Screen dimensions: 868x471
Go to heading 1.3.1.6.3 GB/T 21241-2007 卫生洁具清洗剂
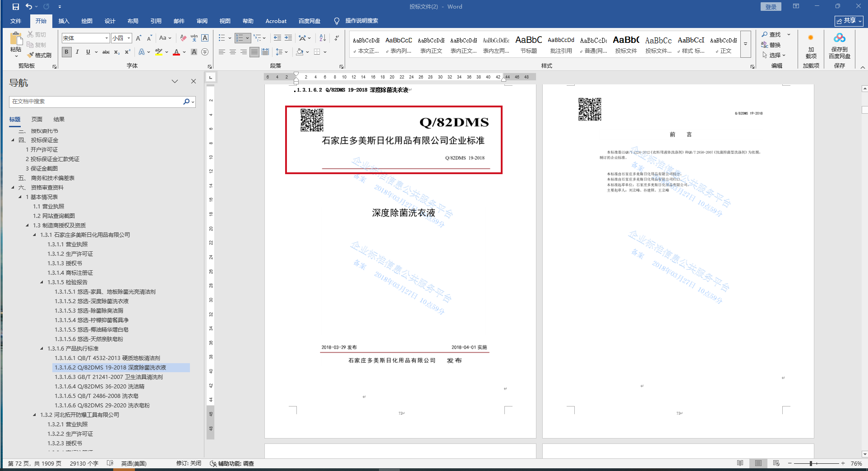pos(109,377)
